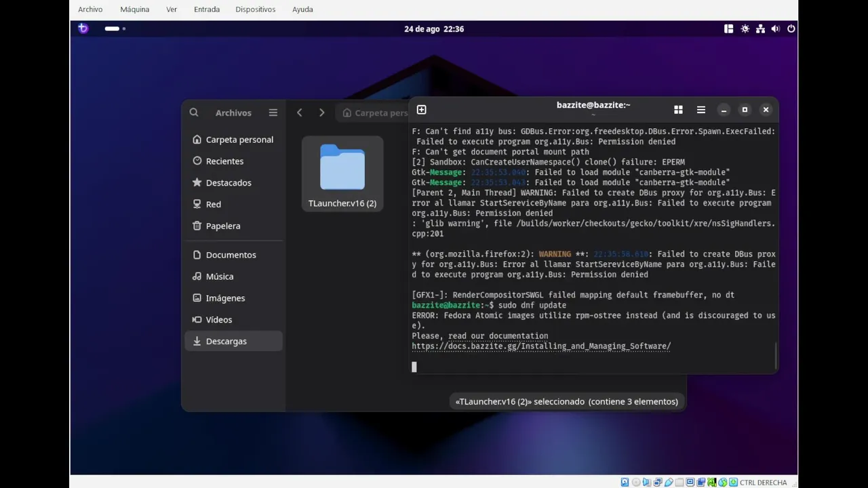Toggle the night light brightness icon
The image size is (868, 488).
(x=745, y=28)
